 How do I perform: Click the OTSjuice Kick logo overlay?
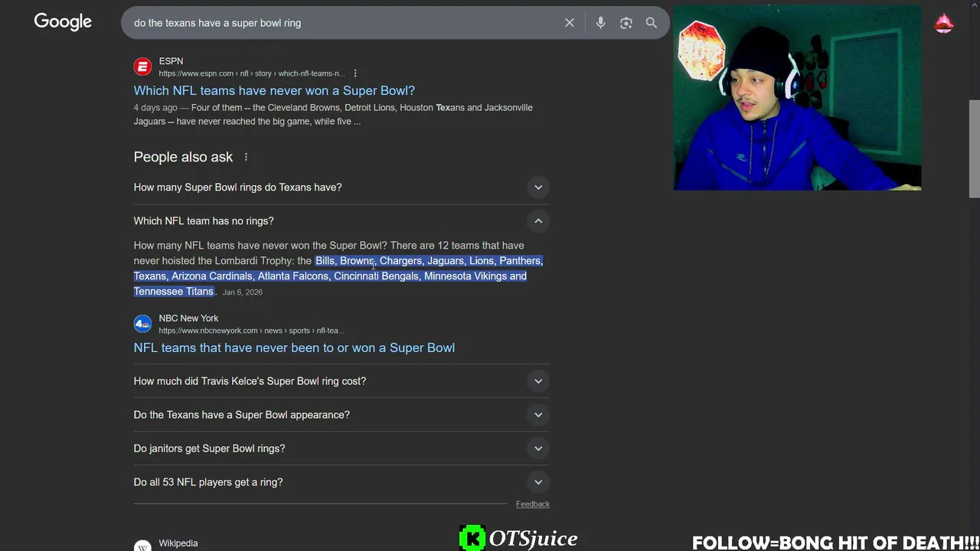pos(518,538)
